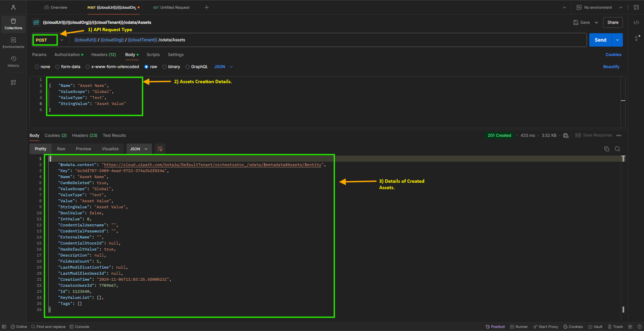The width and height of the screenshot is (644, 331).
Task: Click the code snippet icon
Action: click(x=636, y=22)
